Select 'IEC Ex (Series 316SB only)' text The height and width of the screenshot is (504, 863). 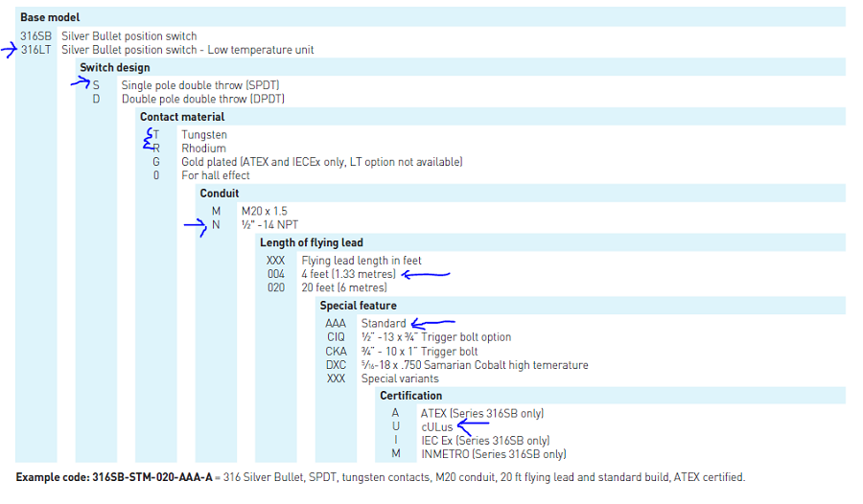(485, 441)
